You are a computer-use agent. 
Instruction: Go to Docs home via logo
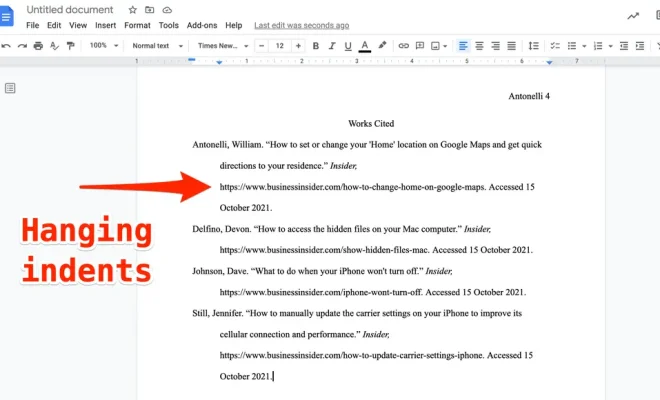6,16
